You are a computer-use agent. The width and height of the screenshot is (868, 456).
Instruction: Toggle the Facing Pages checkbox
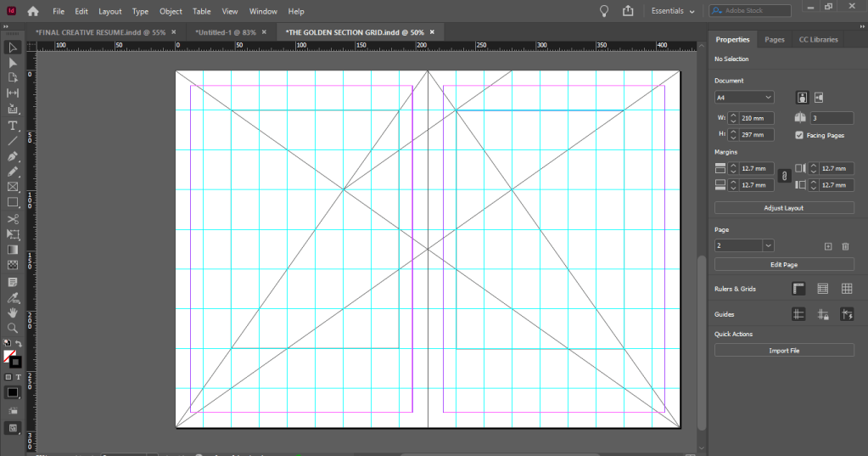800,135
